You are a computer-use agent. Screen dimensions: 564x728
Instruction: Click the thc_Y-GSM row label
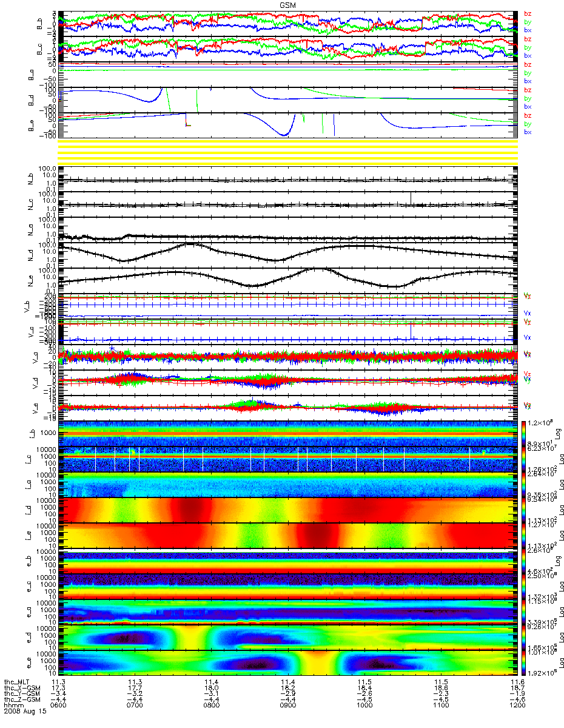(22, 695)
